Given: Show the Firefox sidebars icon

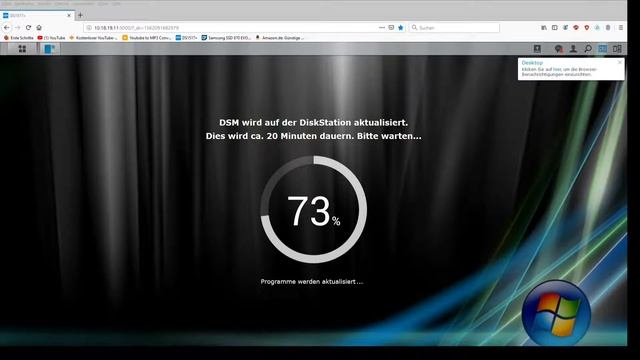Looking at the screenshot, I should tap(554, 27).
